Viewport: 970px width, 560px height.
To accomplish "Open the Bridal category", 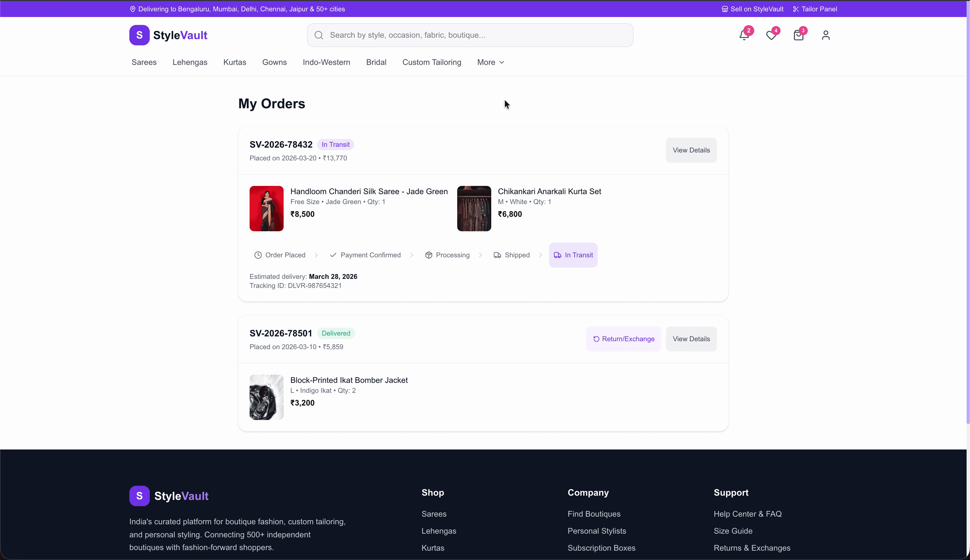I will point(376,62).
